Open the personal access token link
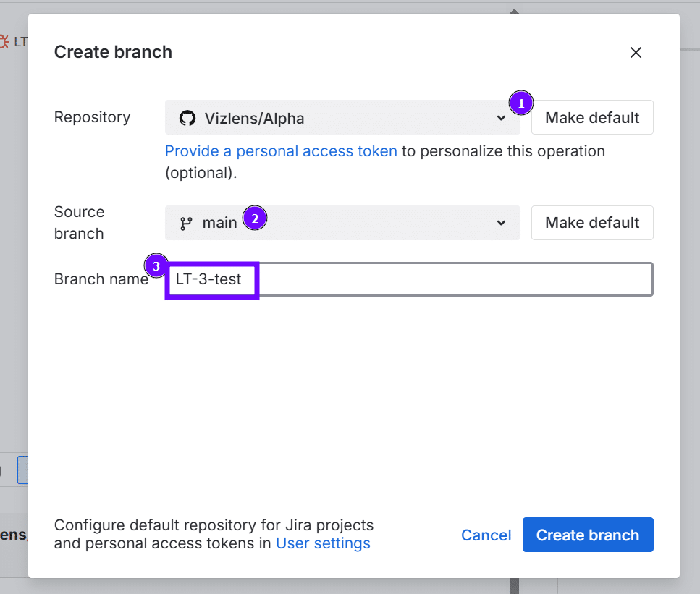Screen dimensions: 700x594 pyautogui.click(x=281, y=151)
